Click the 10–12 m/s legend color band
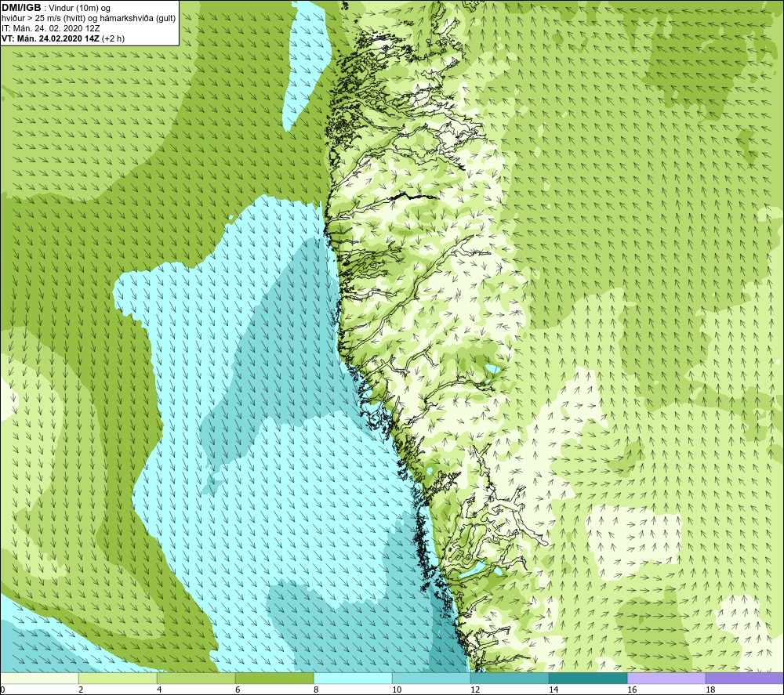Screen dimensions: 784x695 click(x=431, y=678)
